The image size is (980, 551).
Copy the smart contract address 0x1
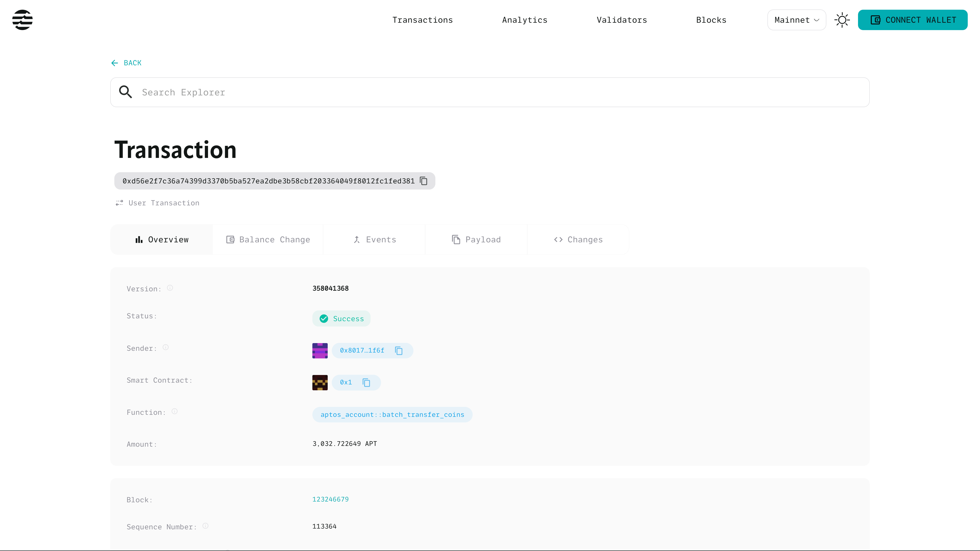(366, 383)
